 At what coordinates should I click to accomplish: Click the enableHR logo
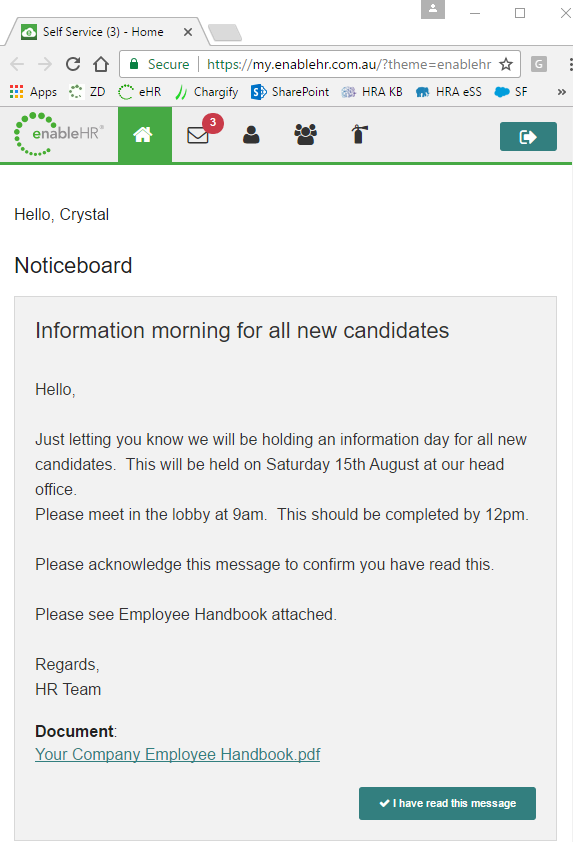click(58, 134)
